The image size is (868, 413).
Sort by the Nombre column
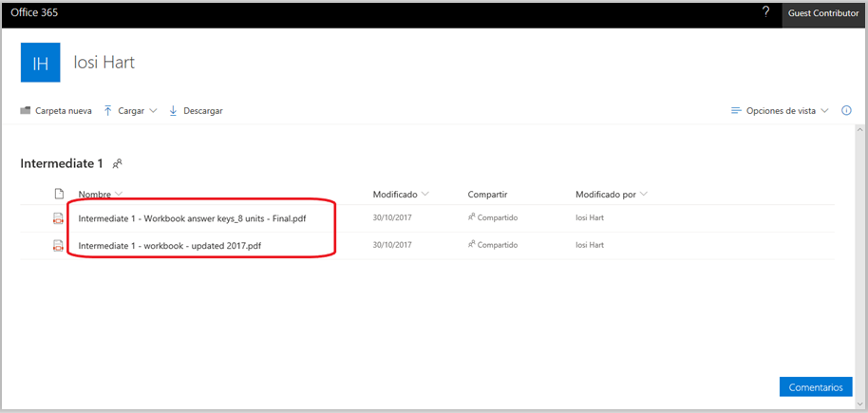point(101,195)
